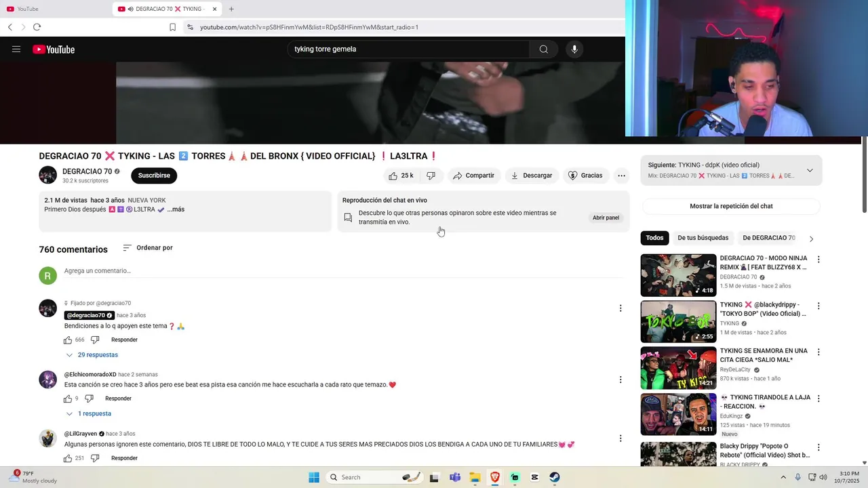Dislike the @ElchicomoradoXD comment

[x=88, y=399]
